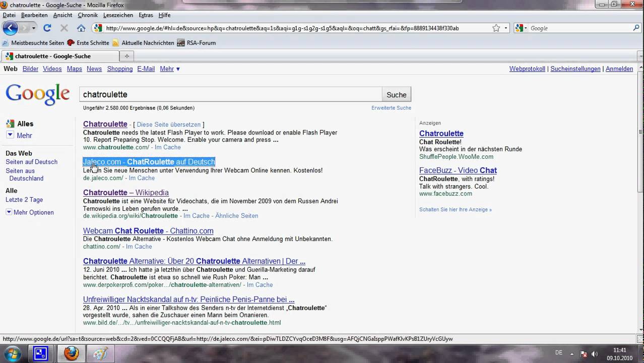This screenshot has height=363, width=644.
Task: Open the search engine selector icon
Action: tap(521, 28)
